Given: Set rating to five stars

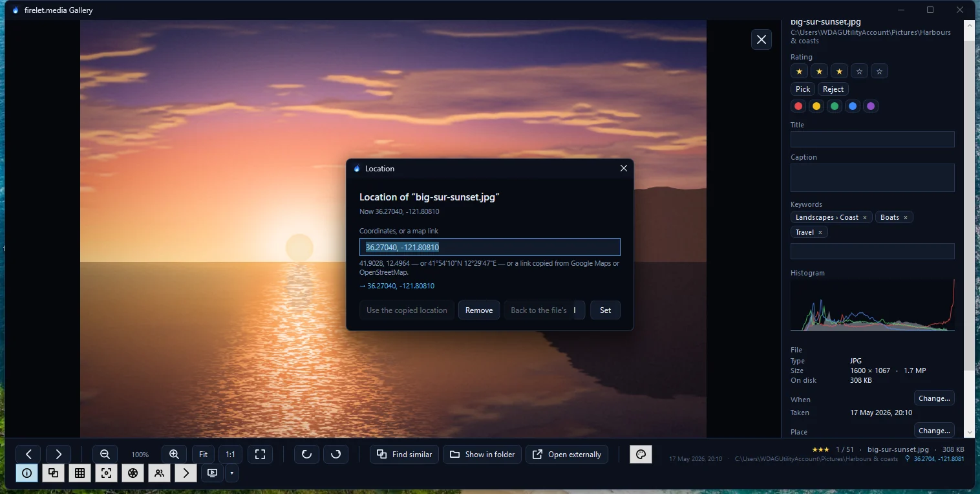Looking at the screenshot, I should point(879,71).
